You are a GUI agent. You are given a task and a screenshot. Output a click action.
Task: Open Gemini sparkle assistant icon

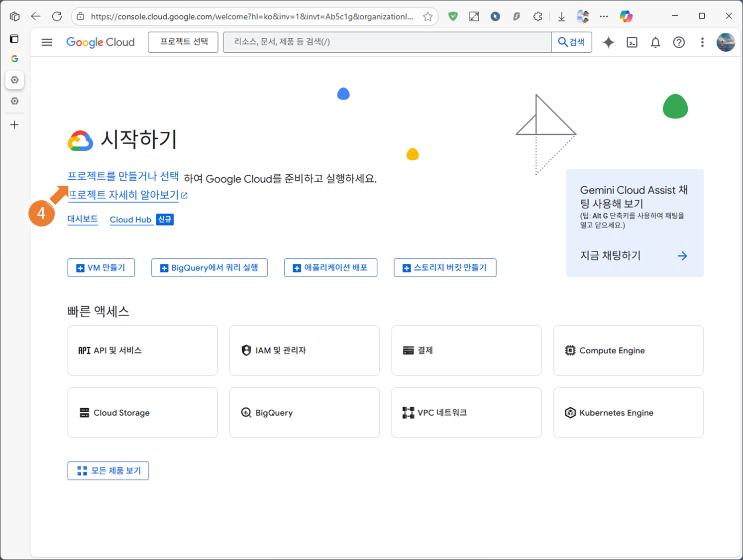(608, 42)
